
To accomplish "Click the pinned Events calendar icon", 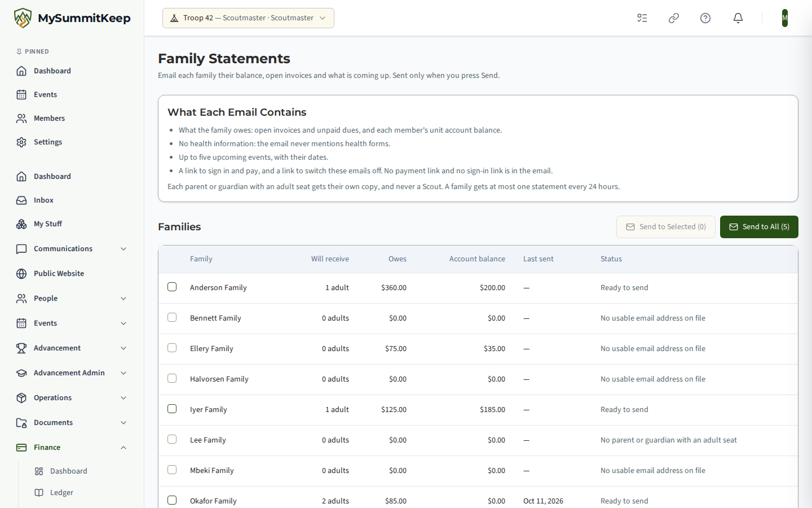I will point(21,95).
